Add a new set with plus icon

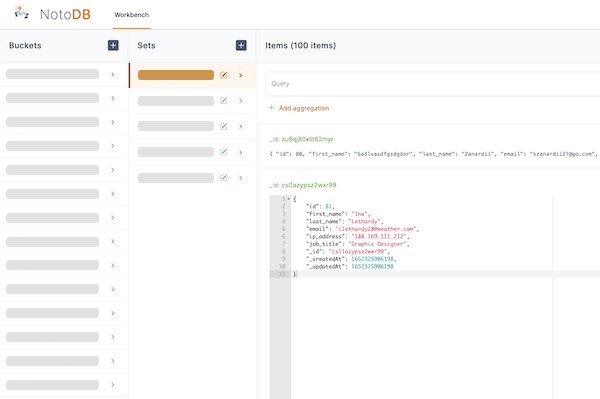[241, 45]
